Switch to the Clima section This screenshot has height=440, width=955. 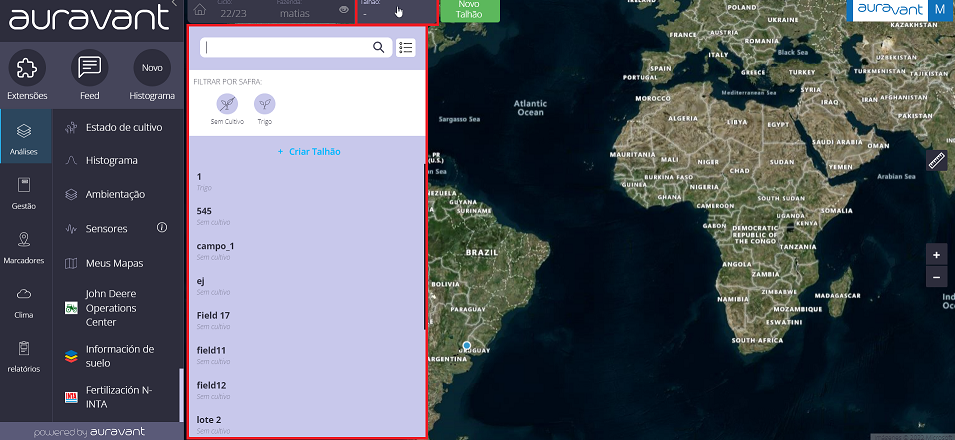pos(24,302)
